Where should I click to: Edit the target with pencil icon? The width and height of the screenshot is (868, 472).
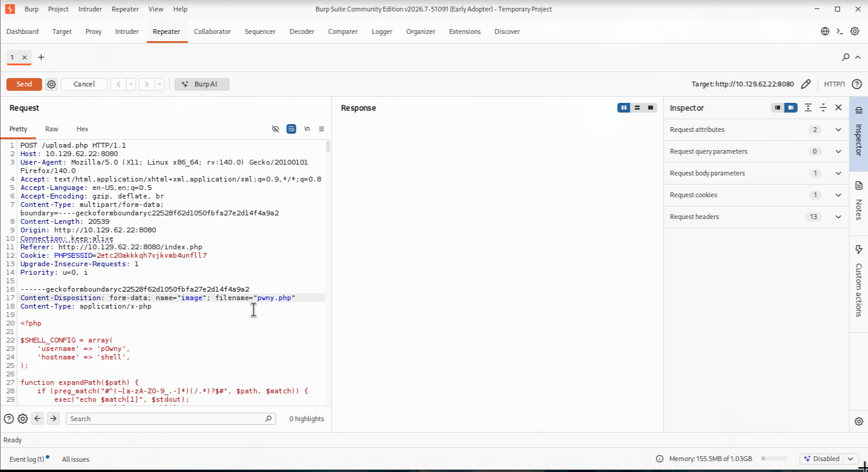[806, 84]
